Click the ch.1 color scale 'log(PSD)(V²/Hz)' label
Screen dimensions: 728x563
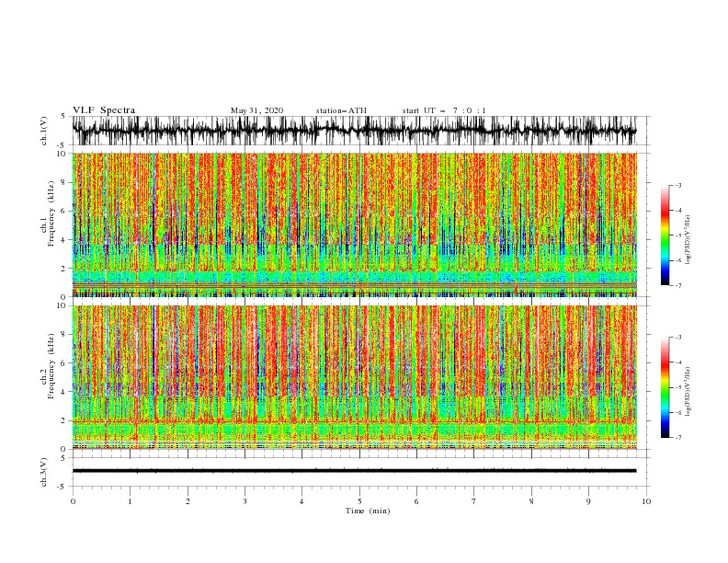pyautogui.click(x=688, y=239)
